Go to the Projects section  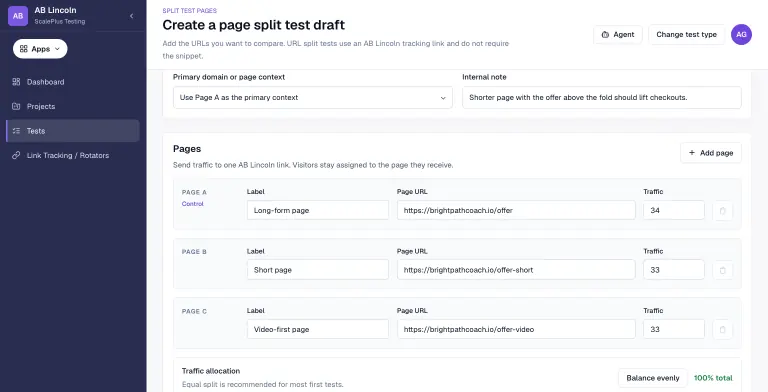click(x=72, y=106)
